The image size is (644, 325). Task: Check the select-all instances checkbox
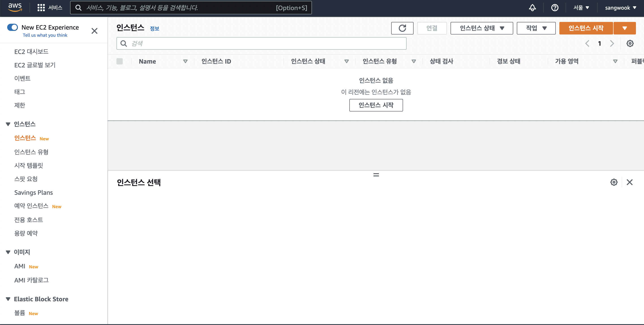tap(120, 62)
